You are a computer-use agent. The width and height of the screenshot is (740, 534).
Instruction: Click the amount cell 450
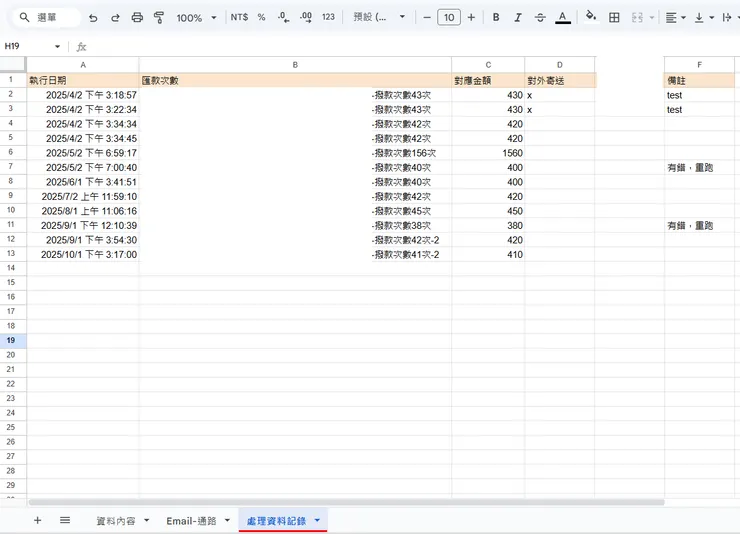point(488,211)
